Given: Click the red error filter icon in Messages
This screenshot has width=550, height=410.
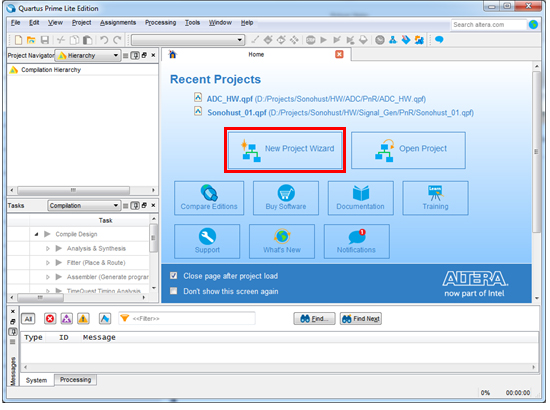Looking at the screenshot, I should click(50, 318).
